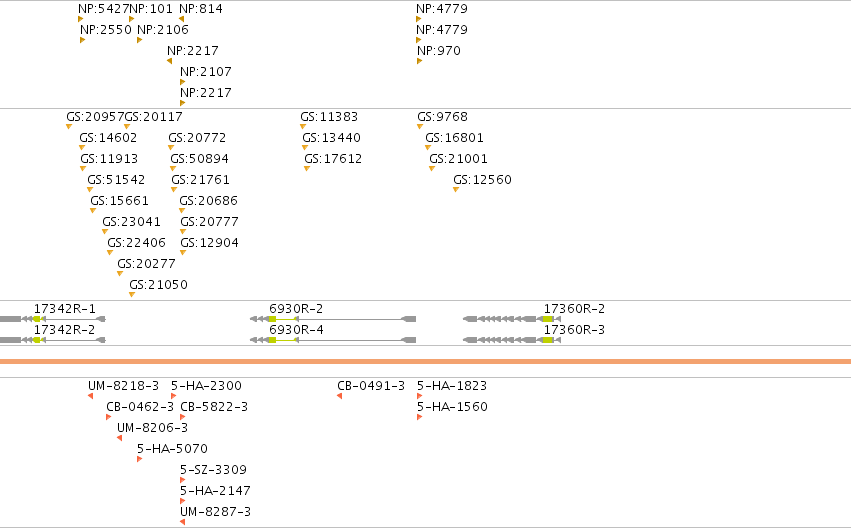Click the insertion triangle under GS:20957
Viewport: 851px width, 528px height.
[x=69, y=127]
